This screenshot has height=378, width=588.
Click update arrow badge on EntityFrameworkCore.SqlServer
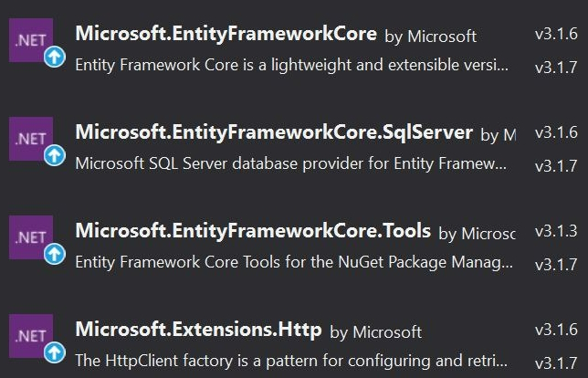pyautogui.click(x=55, y=157)
